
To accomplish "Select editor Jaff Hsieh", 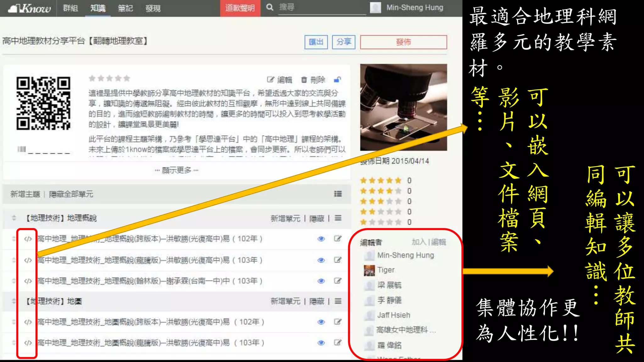I will coord(394,315).
